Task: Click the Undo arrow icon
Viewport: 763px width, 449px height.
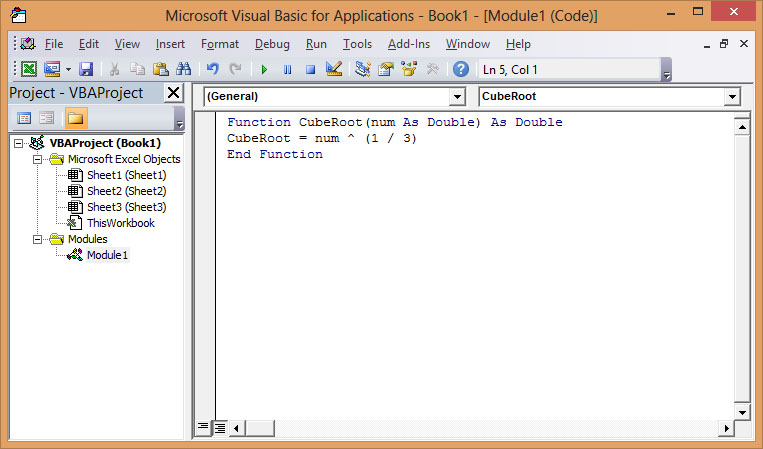Action: click(212, 69)
